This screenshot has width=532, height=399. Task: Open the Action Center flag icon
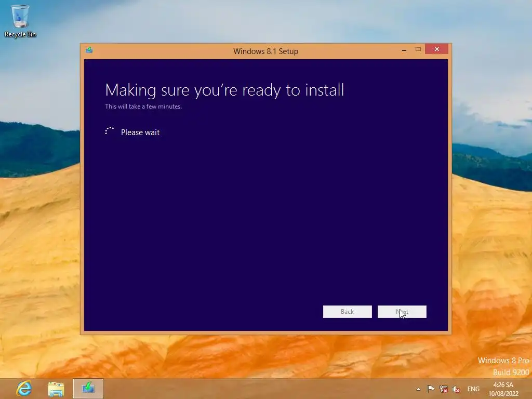431,389
